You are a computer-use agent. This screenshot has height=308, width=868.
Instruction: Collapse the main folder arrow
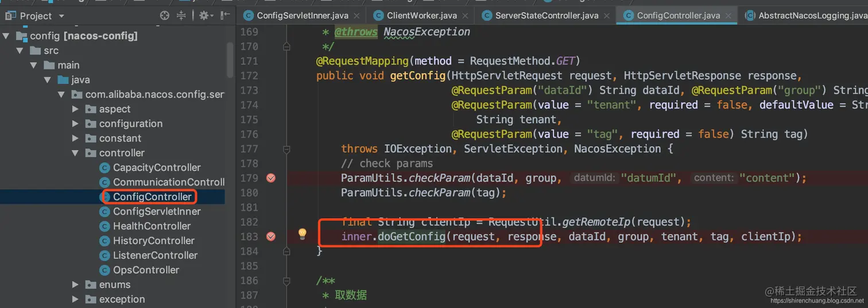[34, 66]
